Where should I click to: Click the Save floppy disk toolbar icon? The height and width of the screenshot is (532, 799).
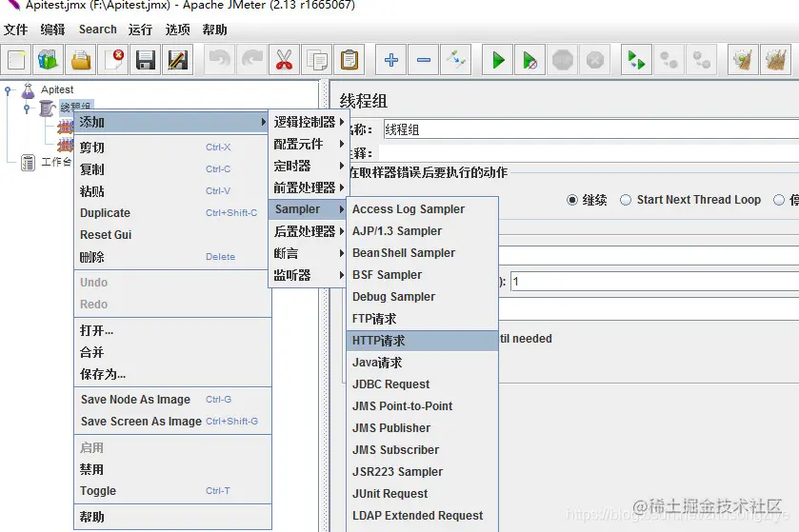pyautogui.click(x=146, y=60)
